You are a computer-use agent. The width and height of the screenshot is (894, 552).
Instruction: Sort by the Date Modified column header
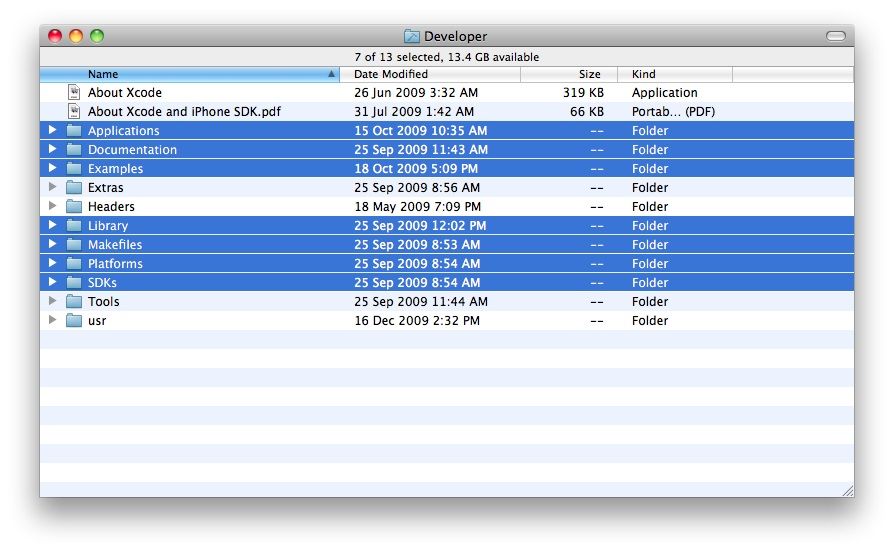pyautogui.click(x=430, y=74)
